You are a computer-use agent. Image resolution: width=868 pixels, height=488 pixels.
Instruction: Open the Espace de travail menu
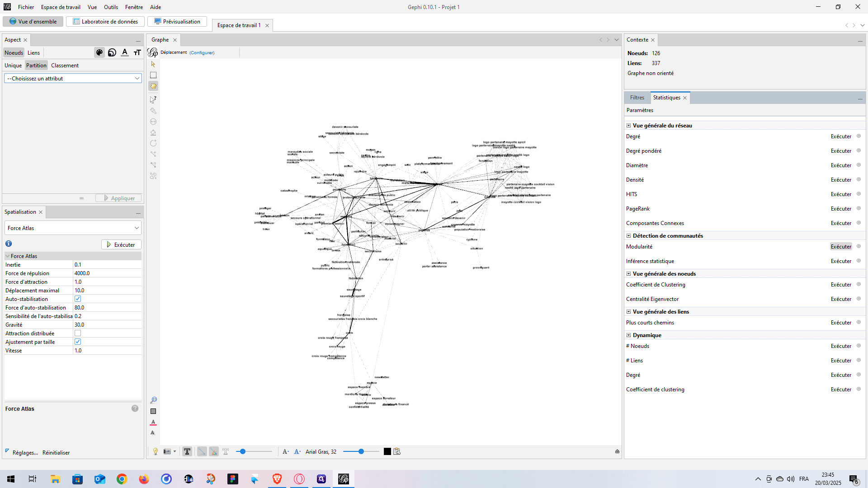coord(61,7)
